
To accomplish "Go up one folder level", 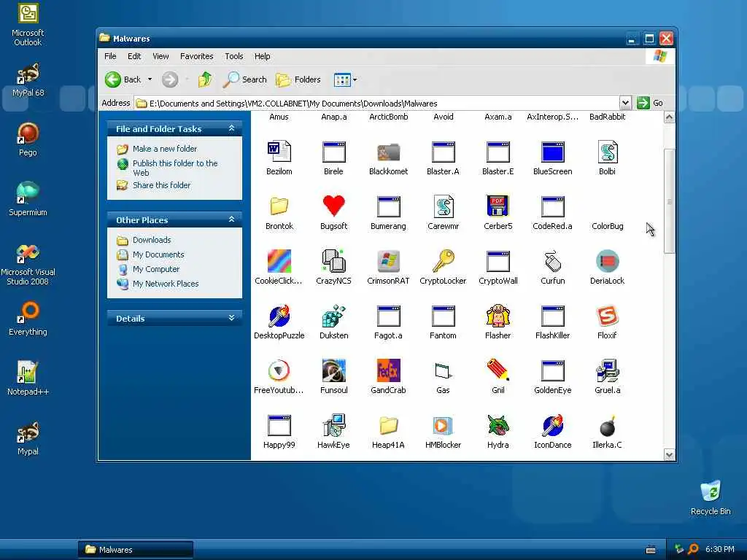I will pyautogui.click(x=205, y=79).
